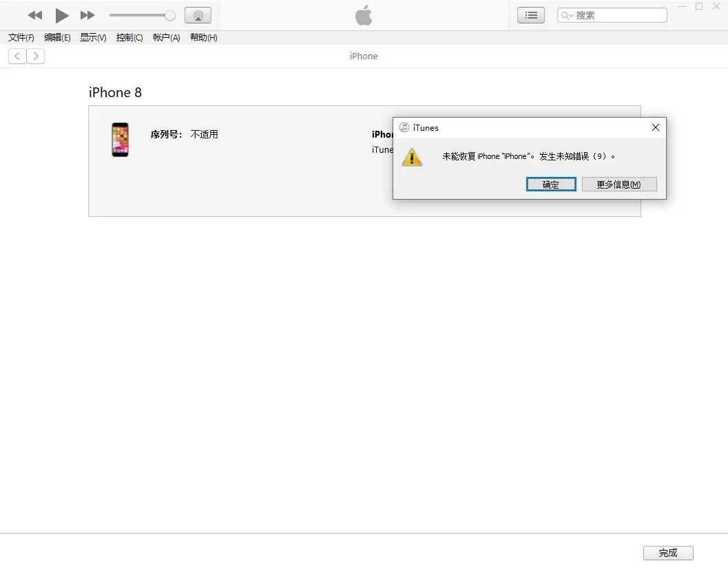Click the search magnifier dropdown icon

[x=567, y=16]
